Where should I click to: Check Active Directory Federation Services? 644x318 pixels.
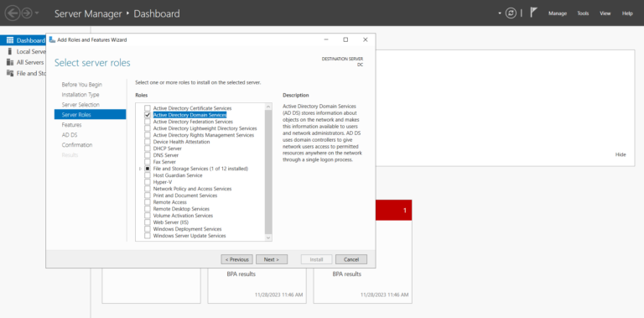point(148,122)
